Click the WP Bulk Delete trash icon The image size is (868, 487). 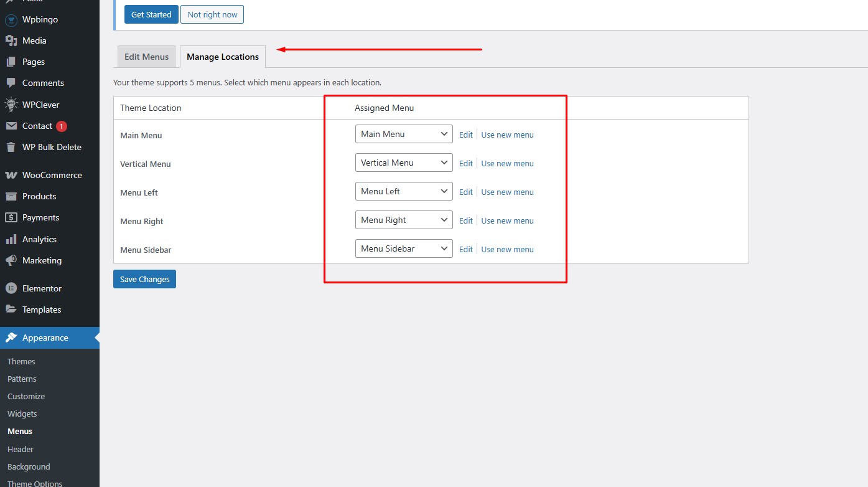11,147
